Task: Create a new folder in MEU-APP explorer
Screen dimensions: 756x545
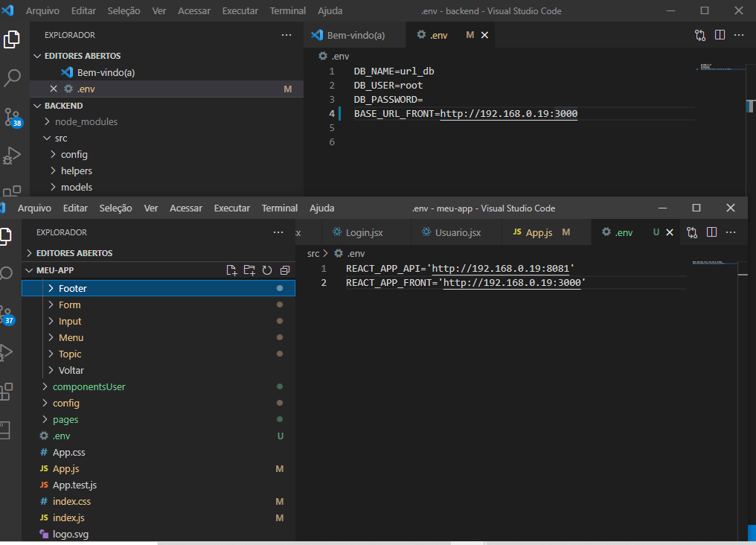Action: (249, 270)
